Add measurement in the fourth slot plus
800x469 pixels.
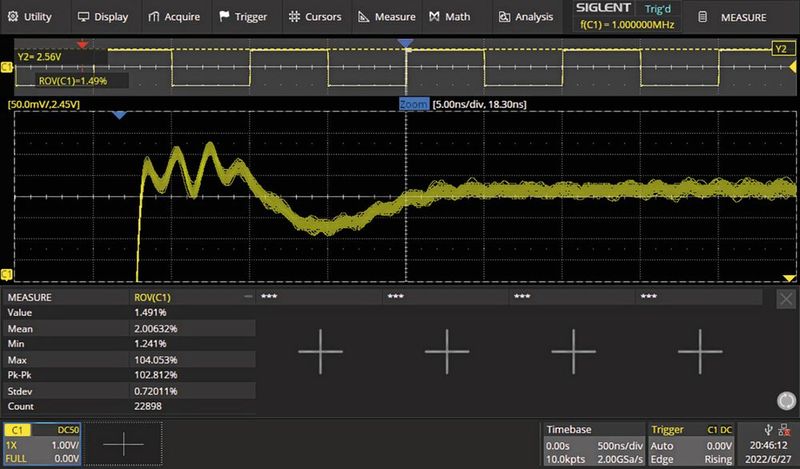click(x=573, y=351)
